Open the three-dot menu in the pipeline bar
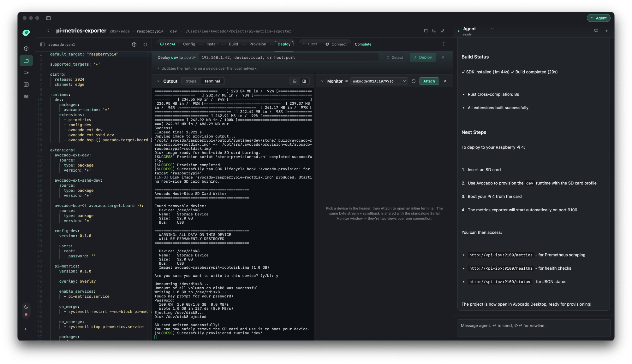Viewport: 632px width, 364px height. (x=444, y=44)
